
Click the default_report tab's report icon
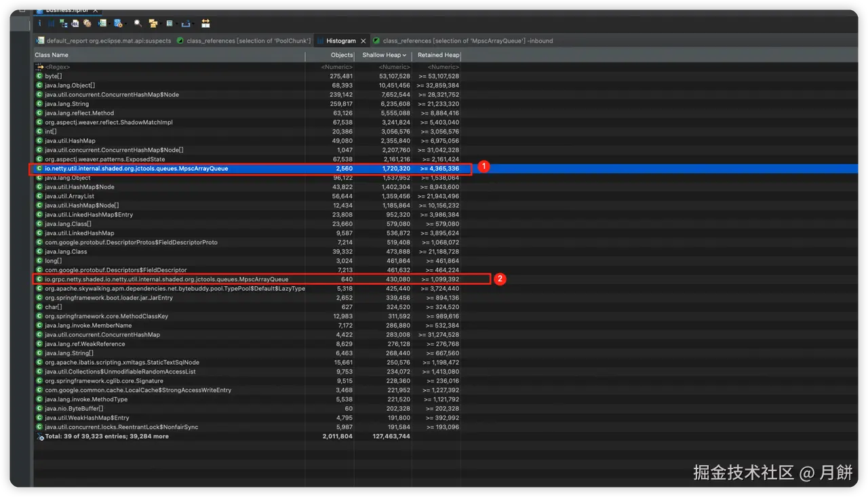pyautogui.click(x=40, y=41)
